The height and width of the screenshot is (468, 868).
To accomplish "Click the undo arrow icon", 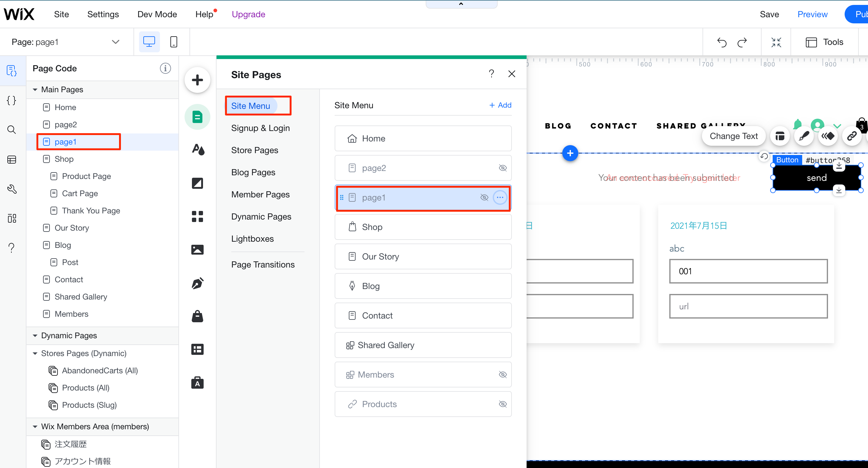I will coord(722,42).
